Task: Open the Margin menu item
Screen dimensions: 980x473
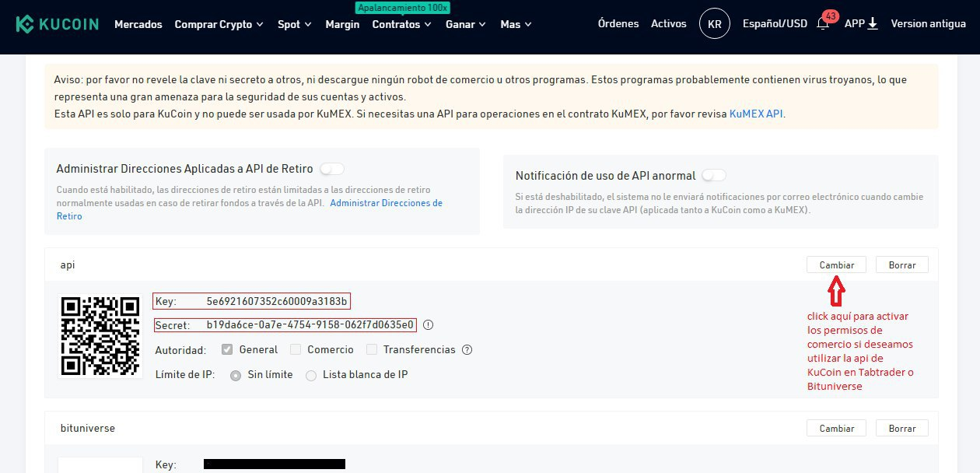Action: pyautogui.click(x=342, y=24)
